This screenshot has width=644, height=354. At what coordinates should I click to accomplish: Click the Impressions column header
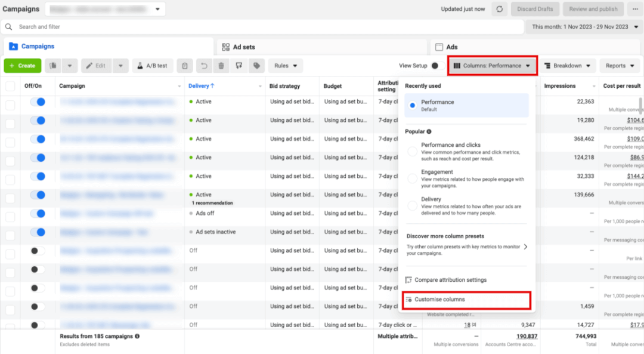[x=560, y=86]
